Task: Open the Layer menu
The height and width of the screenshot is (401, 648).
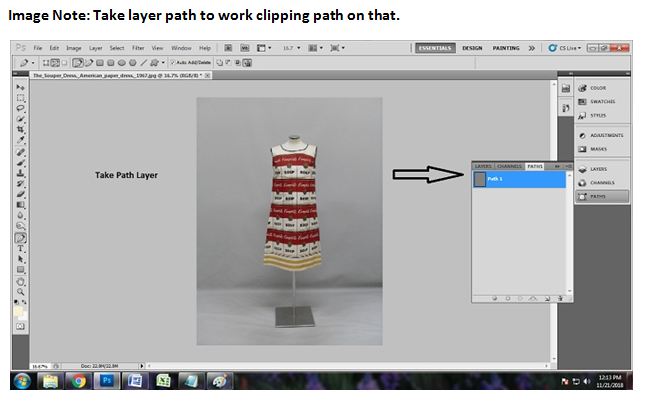Action: tap(95, 48)
